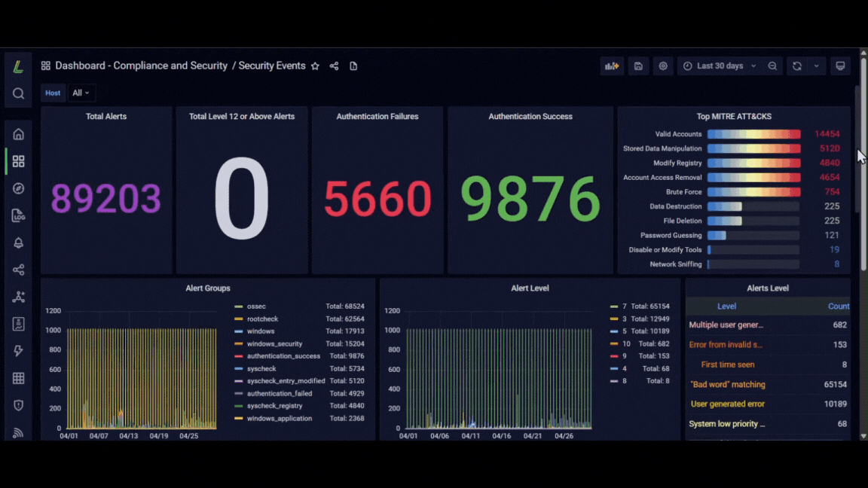Open the Explore compass icon in the sidebar

(x=18, y=189)
